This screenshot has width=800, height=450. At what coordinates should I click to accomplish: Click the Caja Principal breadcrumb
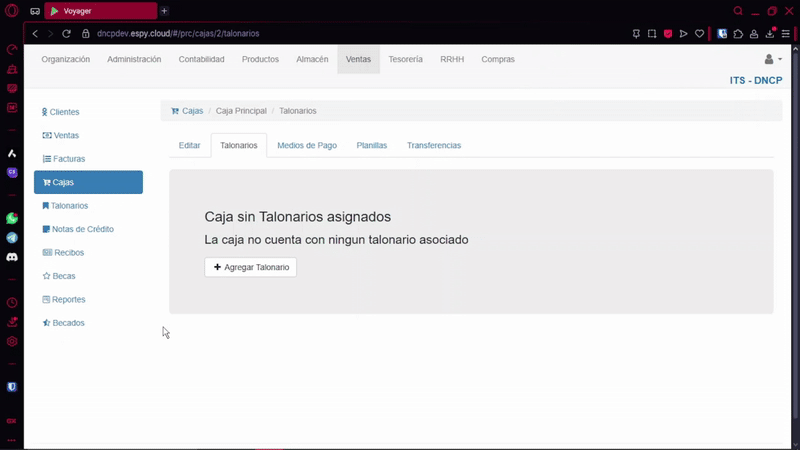click(x=241, y=111)
